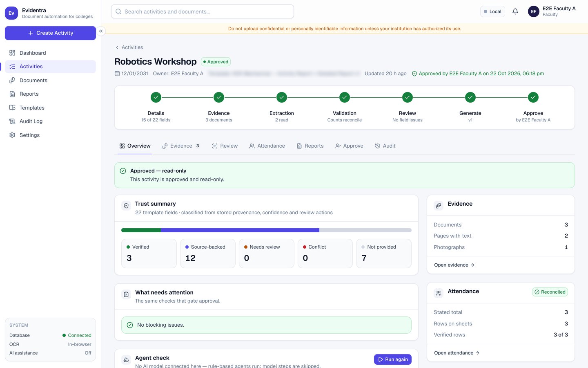Image resolution: width=588 pixels, height=368 pixels.
Task: Click the Verified count card
Action: click(x=149, y=254)
